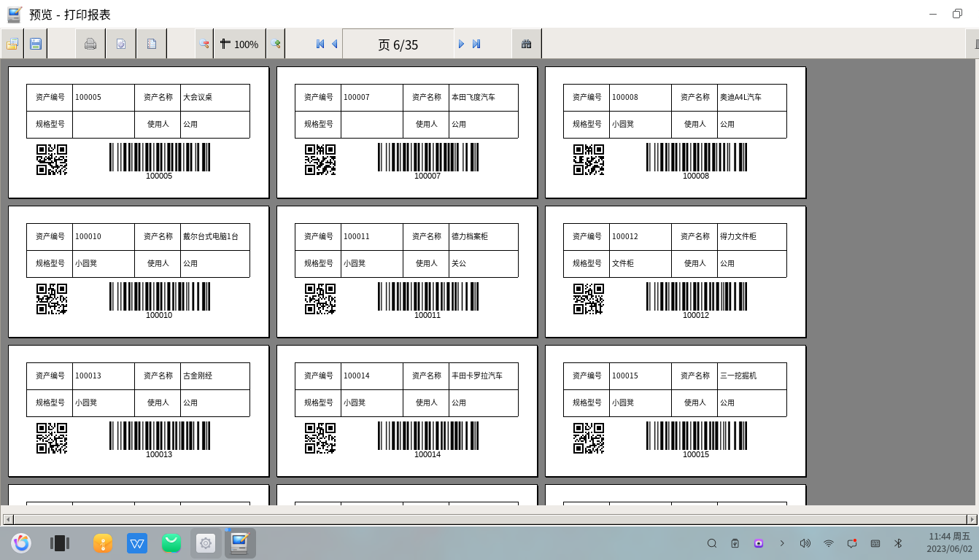Viewport: 979px width, 560px height.
Task: Click the barcode on label 100014
Action: coord(428,435)
